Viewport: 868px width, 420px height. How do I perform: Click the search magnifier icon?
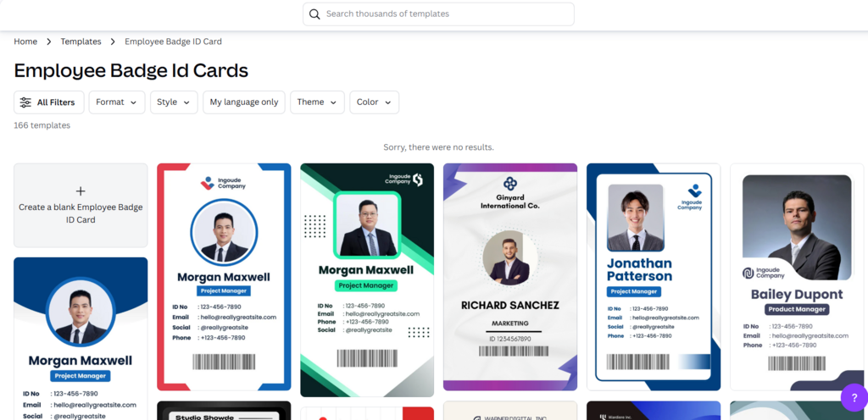pyautogui.click(x=314, y=14)
